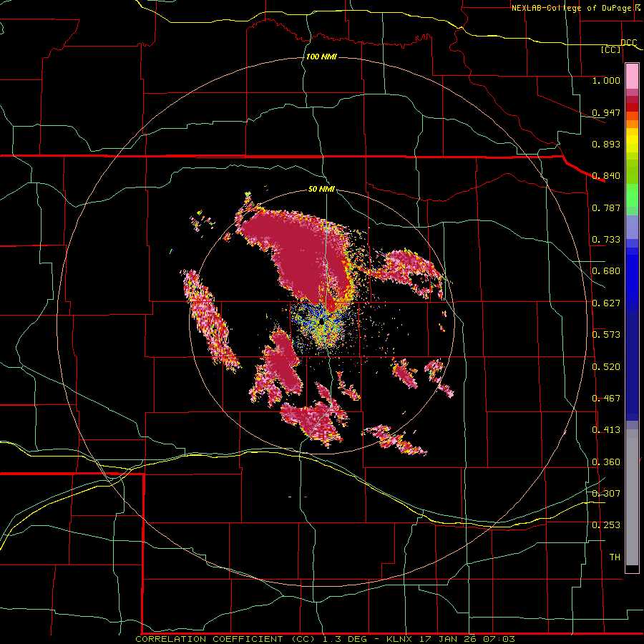Click the 0.627 scale value
Screen dimensions: 644x644
point(606,303)
